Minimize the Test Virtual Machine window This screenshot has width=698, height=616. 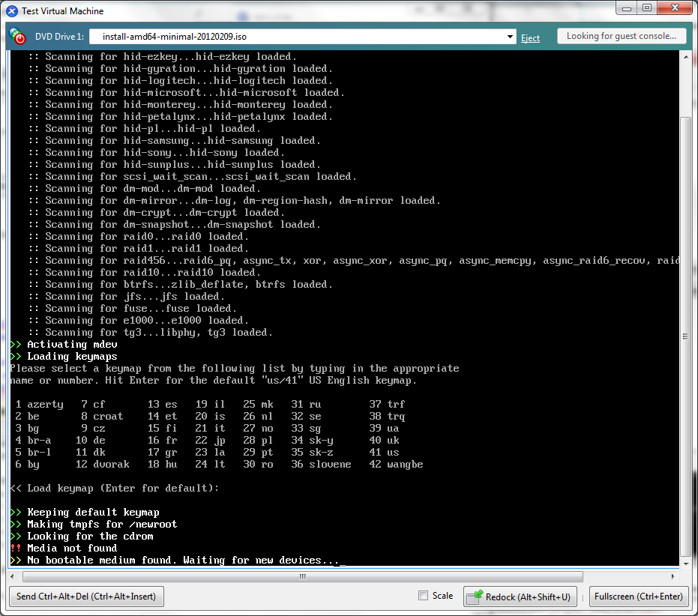tap(627, 8)
